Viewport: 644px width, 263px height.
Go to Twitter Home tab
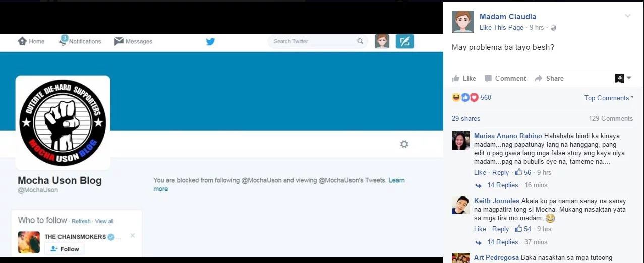[x=31, y=41]
